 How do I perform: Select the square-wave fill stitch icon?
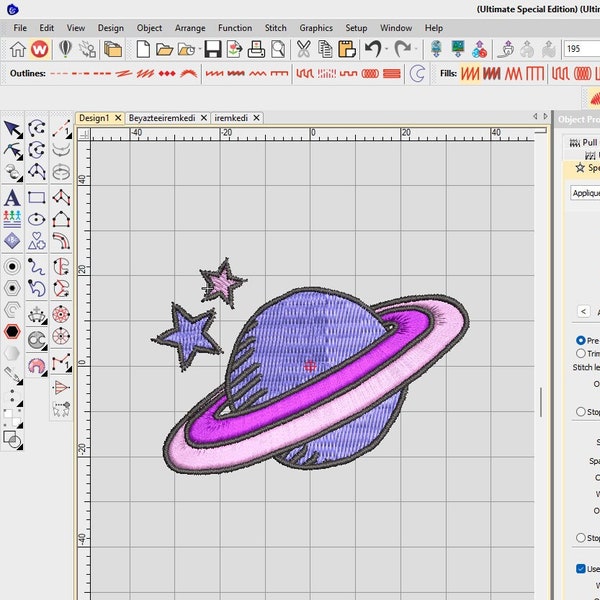535,73
